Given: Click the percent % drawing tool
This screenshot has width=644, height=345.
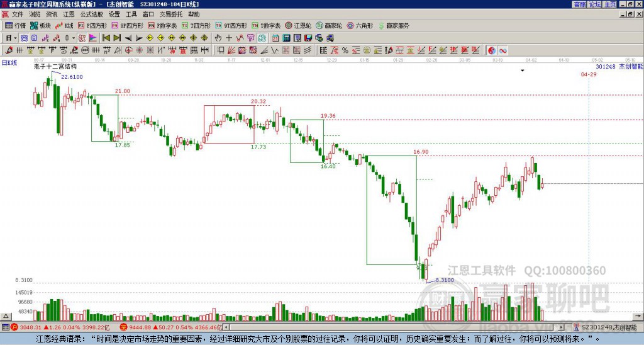Looking at the screenshot, I should [345, 50].
